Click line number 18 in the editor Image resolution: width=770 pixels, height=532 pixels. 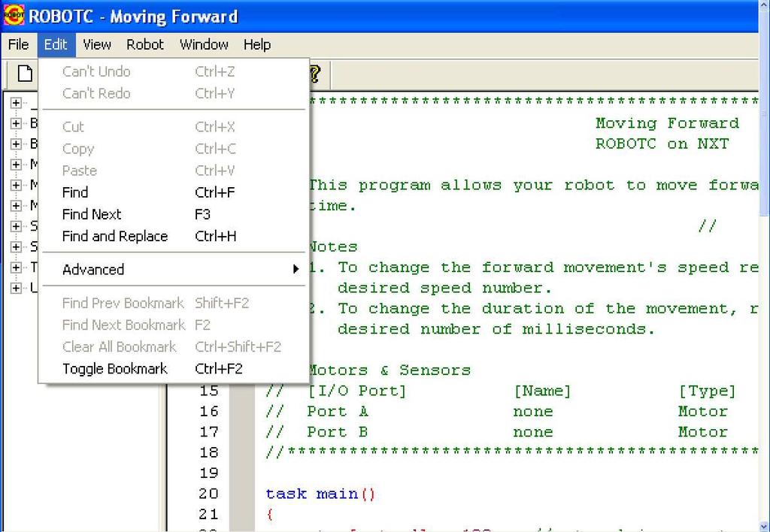(209, 452)
